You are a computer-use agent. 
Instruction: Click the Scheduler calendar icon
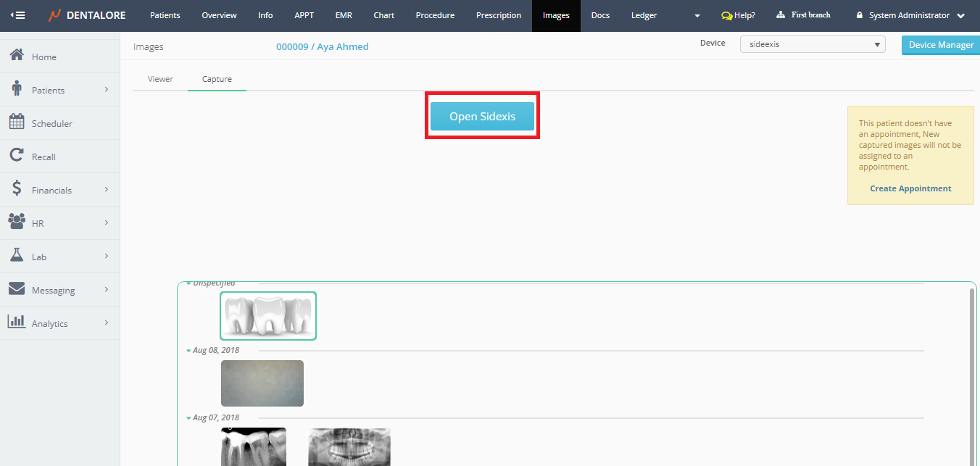(x=17, y=122)
